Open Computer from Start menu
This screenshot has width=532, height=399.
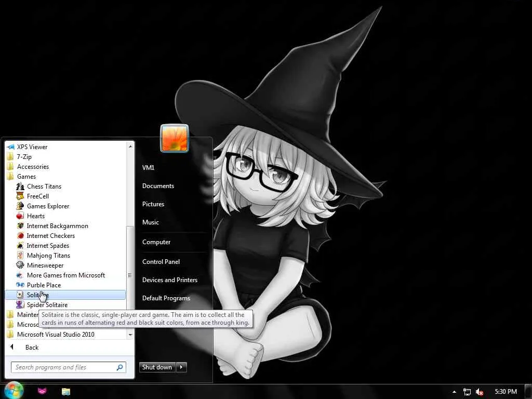click(156, 242)
